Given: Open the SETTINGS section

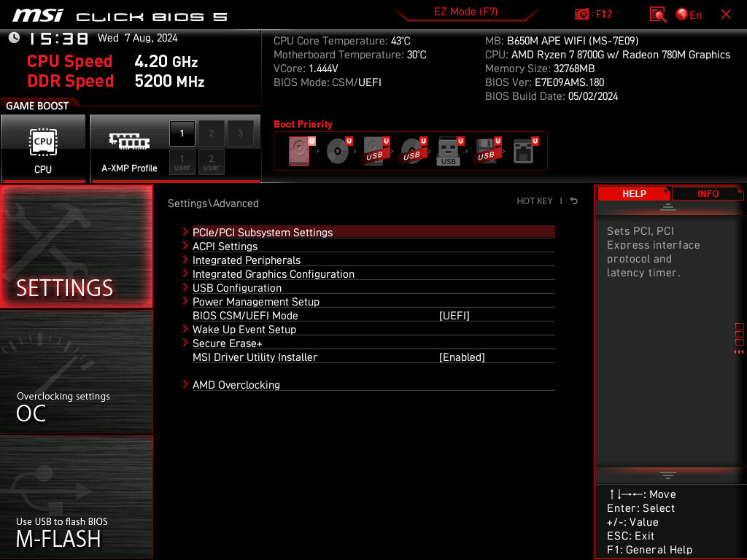Looking at the screenshot, I should coord(76,246).
